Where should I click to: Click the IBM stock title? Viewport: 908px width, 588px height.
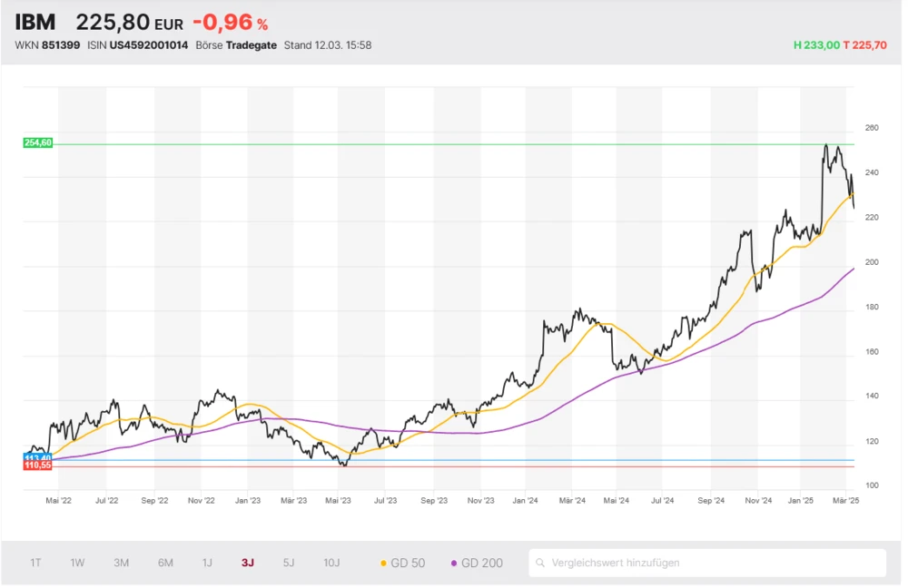click(x=35, y=23)
